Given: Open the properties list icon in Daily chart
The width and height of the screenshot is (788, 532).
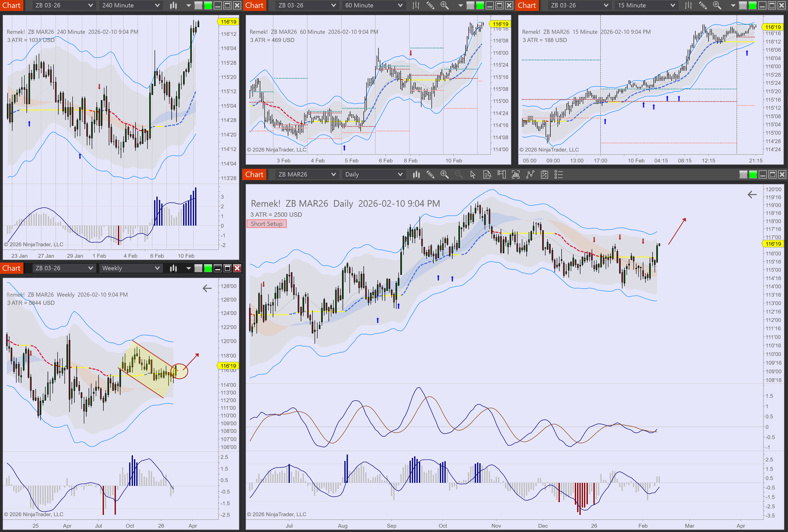Looking at the screenshot, I should [x=559, y=175].
